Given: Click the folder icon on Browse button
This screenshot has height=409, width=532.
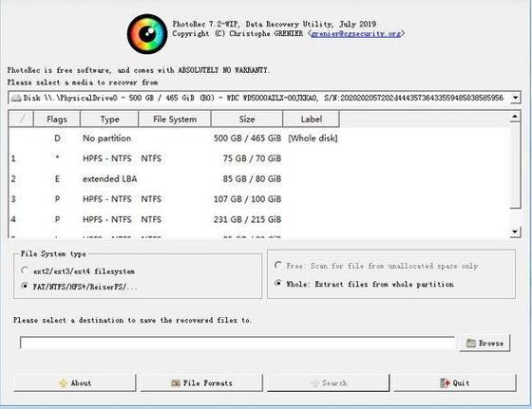Looking at the screenshot, I should click(x=471, y=343).
